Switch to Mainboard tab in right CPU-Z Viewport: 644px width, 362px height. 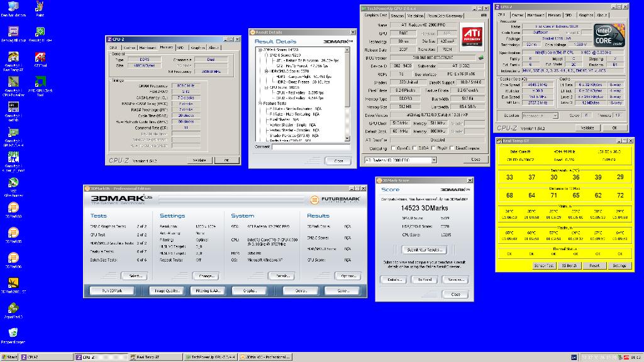click(x=535, y=15)
